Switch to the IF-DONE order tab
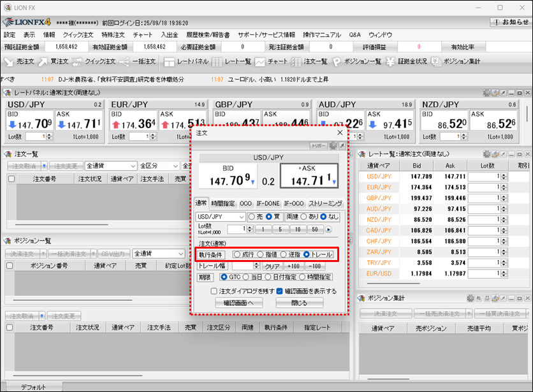533x392 pixels. click(x=266, y=203)
